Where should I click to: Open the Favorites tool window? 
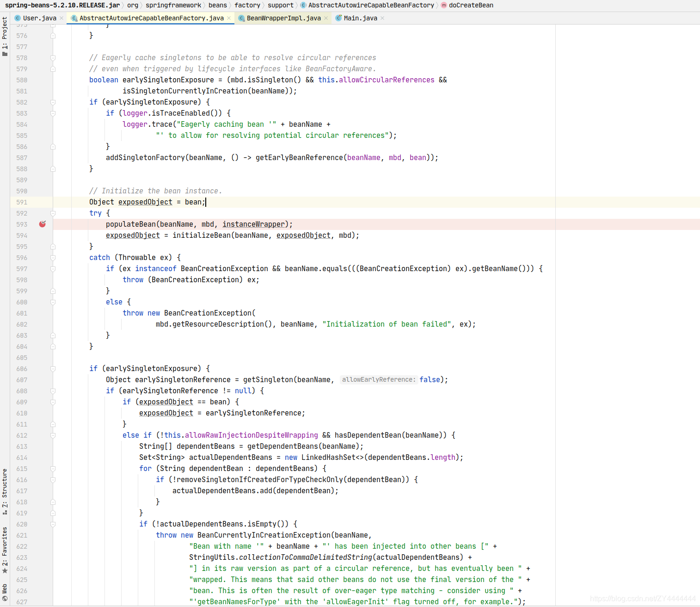point(5,550)
